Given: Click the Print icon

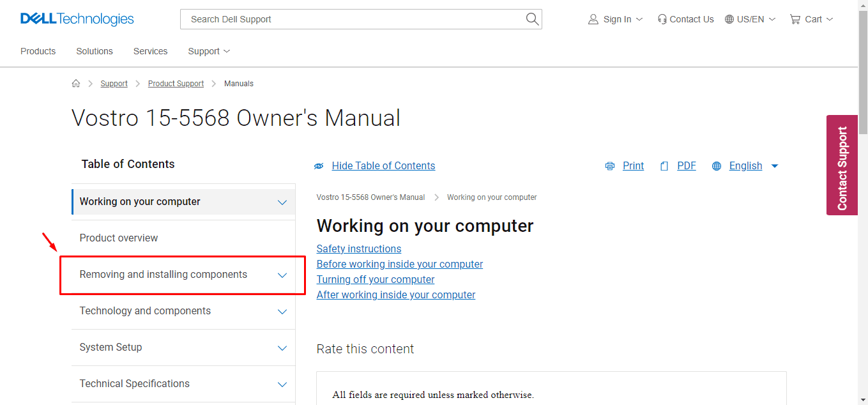Looking at the screenshot, I should coord(610,165).
